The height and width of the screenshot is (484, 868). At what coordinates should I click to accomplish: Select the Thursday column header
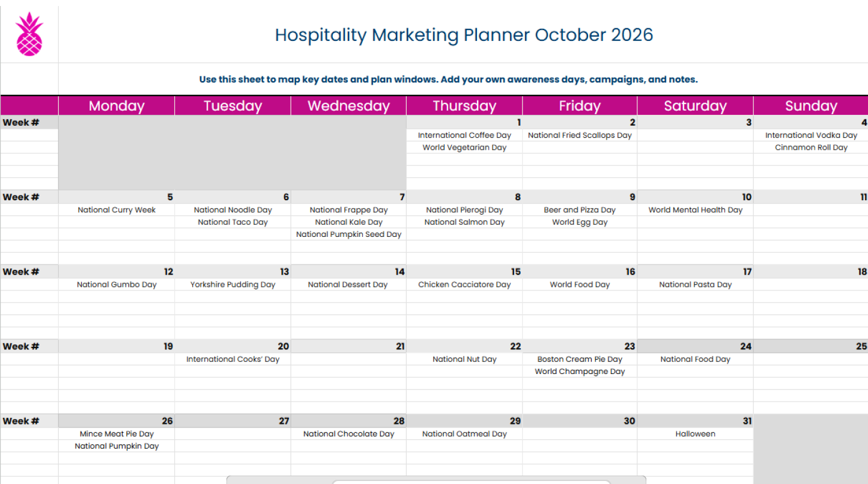point(464,106)
